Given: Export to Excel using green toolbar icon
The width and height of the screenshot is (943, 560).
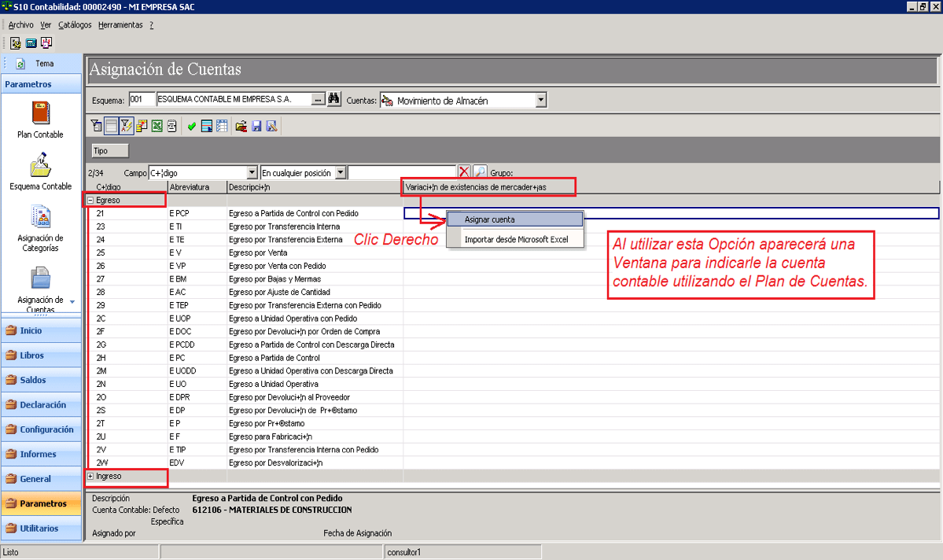Looking at the screenshot, I should tap(157, 126).
